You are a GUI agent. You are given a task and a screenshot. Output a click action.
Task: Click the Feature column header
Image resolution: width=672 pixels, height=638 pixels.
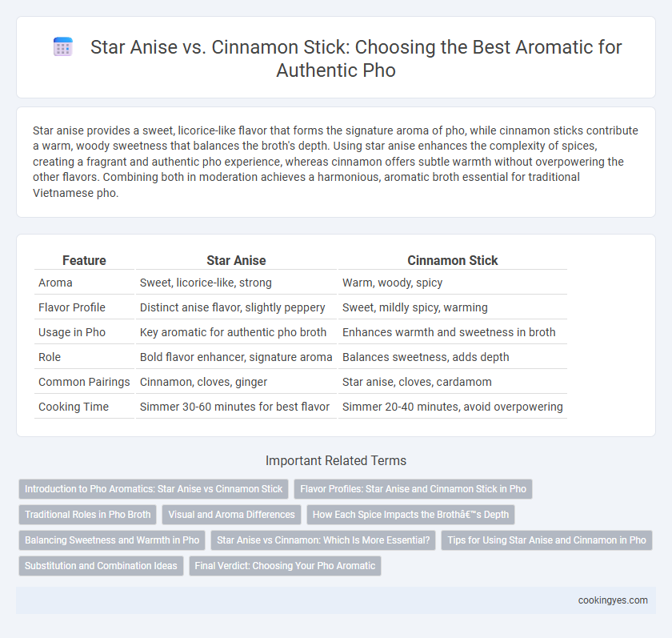coord(84,260)
